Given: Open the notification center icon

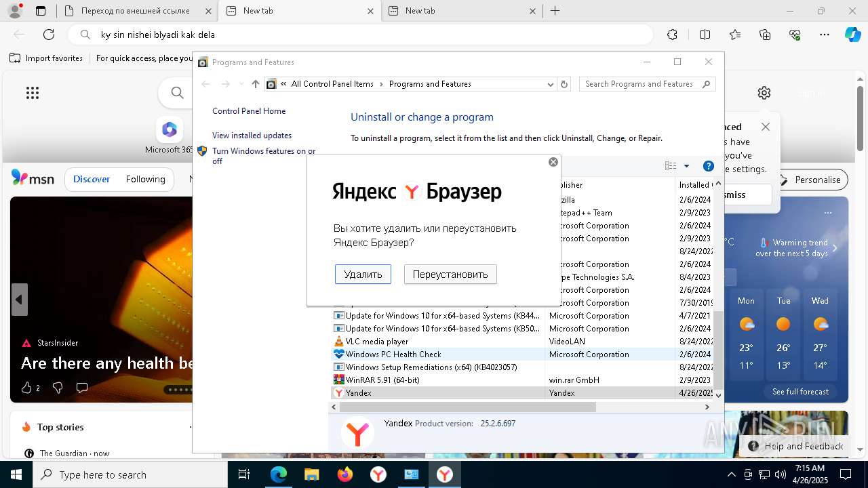Looking at the screenshot, I should click(x=846, y=474).
